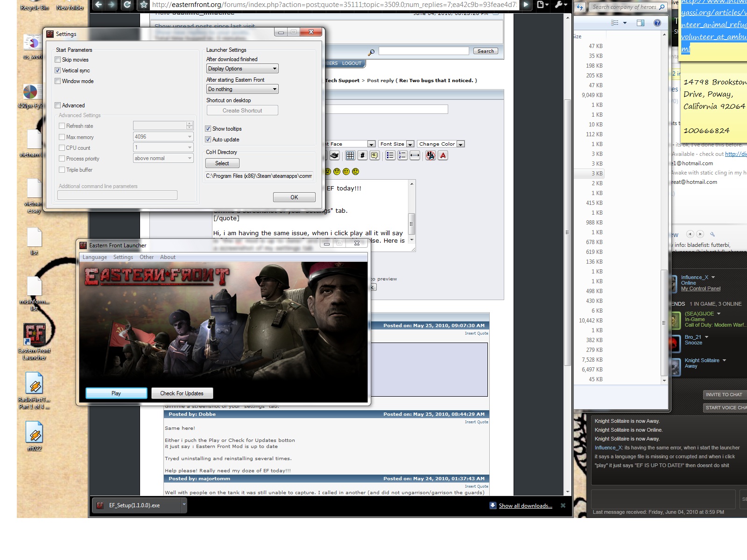Remove formatting with the crossed-out letters icon
The image size is (747, 560).
tap(430, 155)
